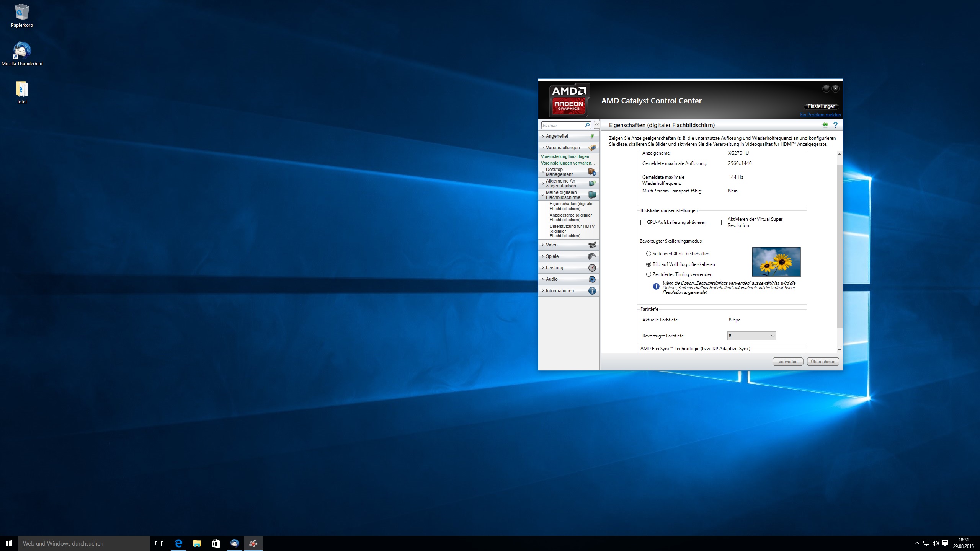The width and height of the screenshot is (980, 551).
Task: Launch Microsoft Edge from taskbar
Action: tap(178, 543)
